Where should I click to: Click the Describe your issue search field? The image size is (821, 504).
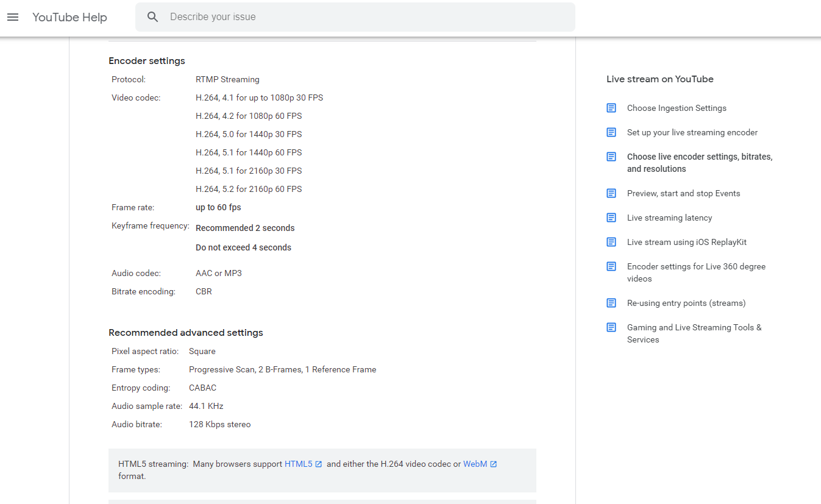click(x=355, y=17)
